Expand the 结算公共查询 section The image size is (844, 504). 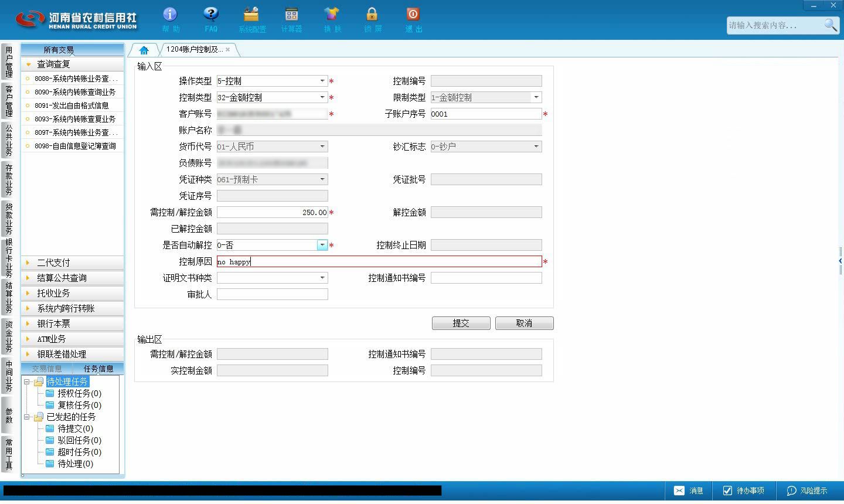tap(73, 278)
